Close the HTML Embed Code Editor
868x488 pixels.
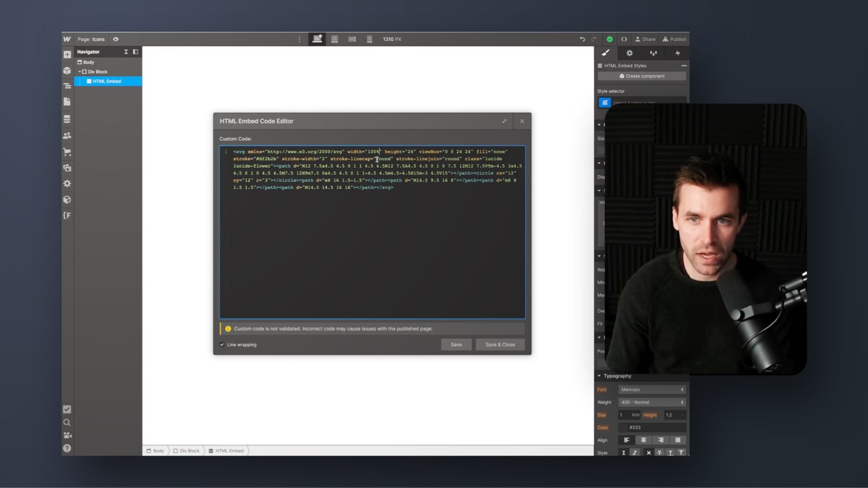pos(522,121)
